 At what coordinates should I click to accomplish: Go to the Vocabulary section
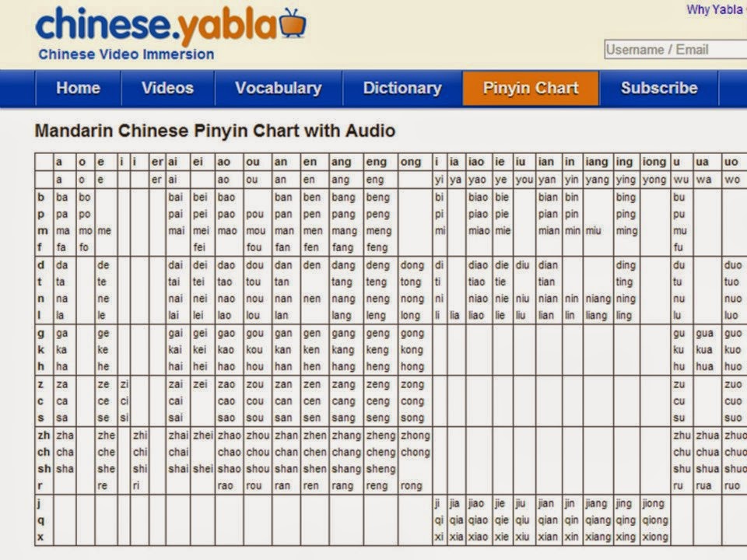(279, 88)
